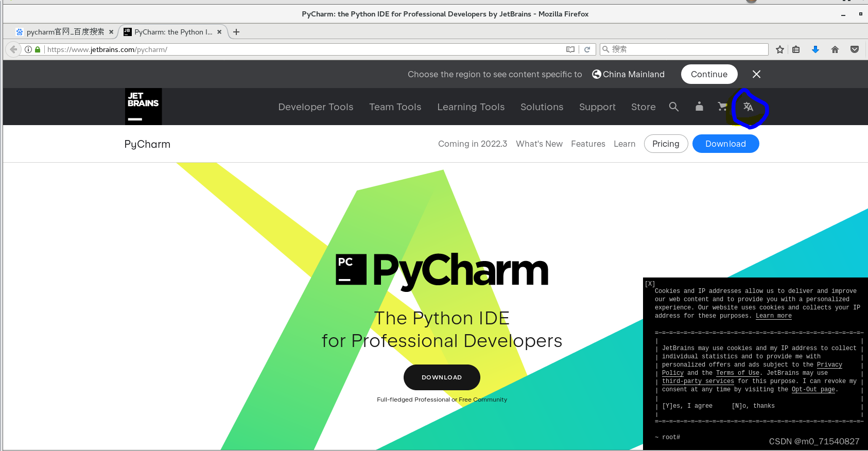The image size is (868, 451).
Task: Open Support menu
Action: 597,107
